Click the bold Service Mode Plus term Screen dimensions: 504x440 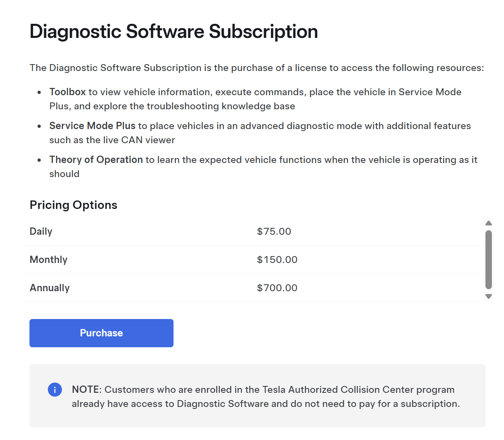pos(92,126)
